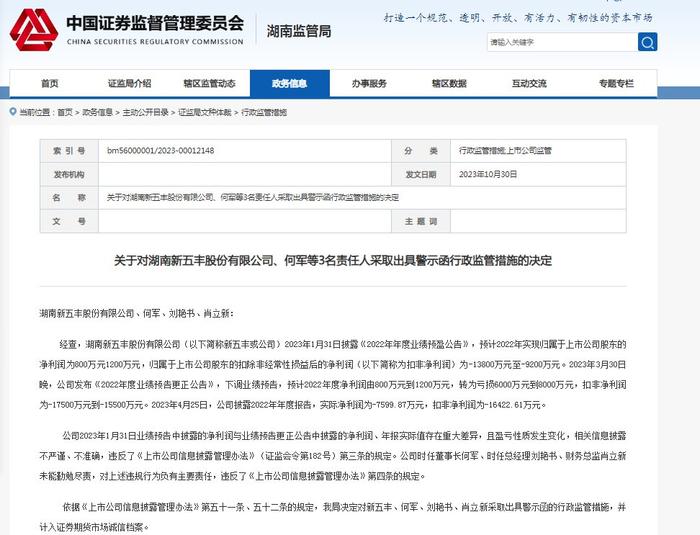Click the addressee line 湖南新五丰股份有限公司、何军、刘艳书、肖立新
The width and height of the screenshot is (700, 535).
136,313
